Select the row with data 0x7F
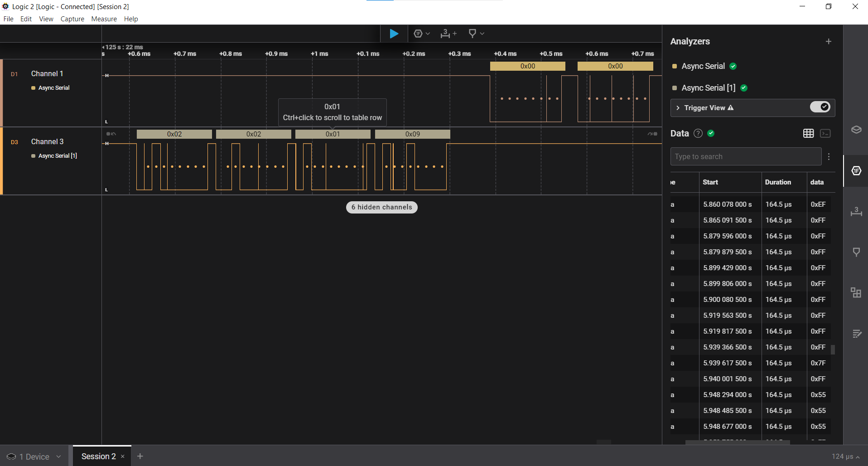Image resolution: width=868 pixels, height=466 pixels. point(751,363)
